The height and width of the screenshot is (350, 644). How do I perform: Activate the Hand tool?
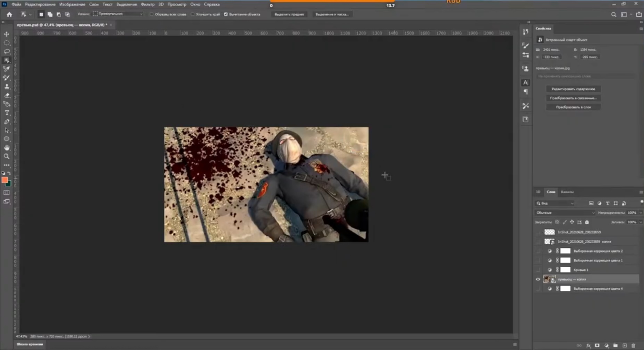point(7,148)
